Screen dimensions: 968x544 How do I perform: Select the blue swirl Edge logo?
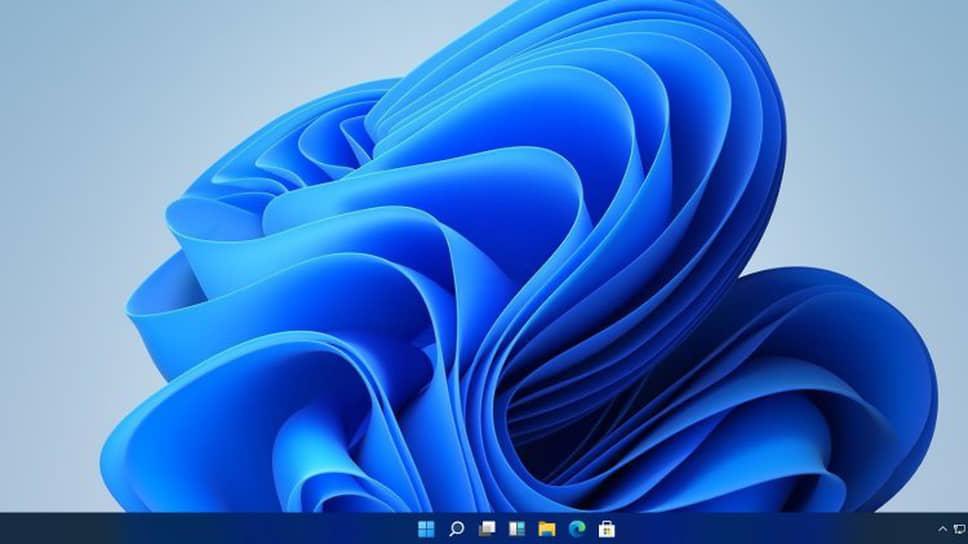pyautogui.click(x=576, y=528)
